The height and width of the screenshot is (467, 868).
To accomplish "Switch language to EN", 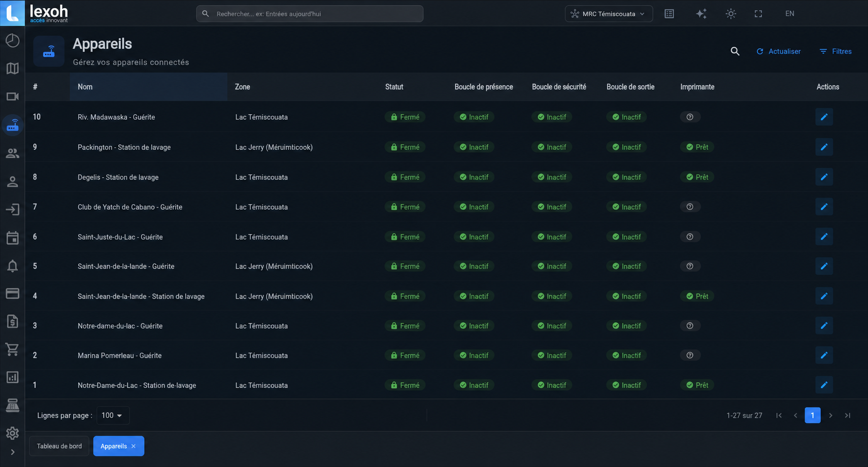I will (x=789, y=14).
